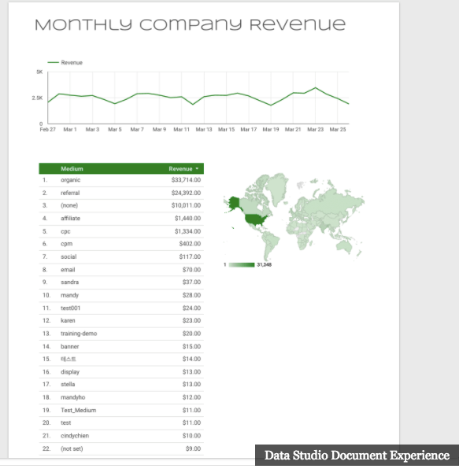This screenshot has height=476, width=459.
Task: Click the Revenue column sort arrow
Action: [197, 168]
